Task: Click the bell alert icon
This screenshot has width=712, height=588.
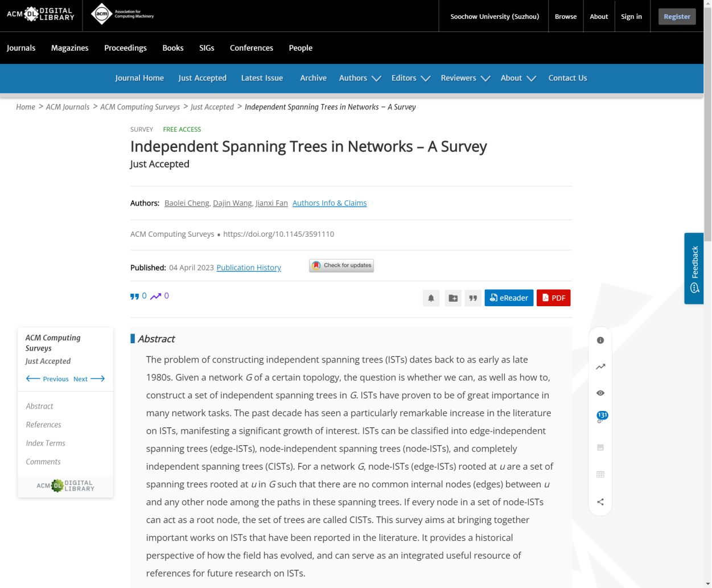Action: coord(431,298)
